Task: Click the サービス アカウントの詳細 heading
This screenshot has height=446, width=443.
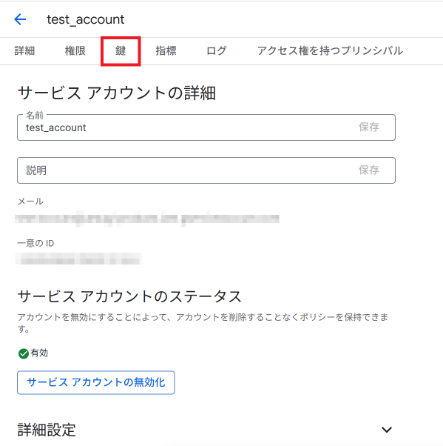Action: 117,93
